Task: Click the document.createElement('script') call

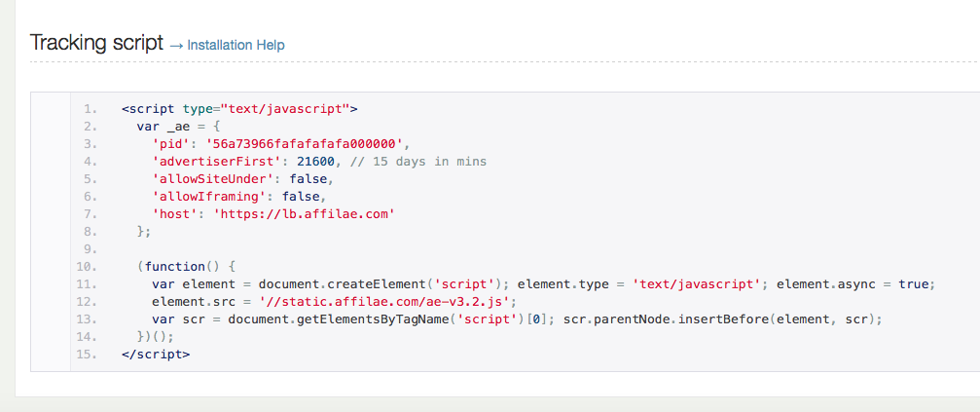Action: click(381, 284)
